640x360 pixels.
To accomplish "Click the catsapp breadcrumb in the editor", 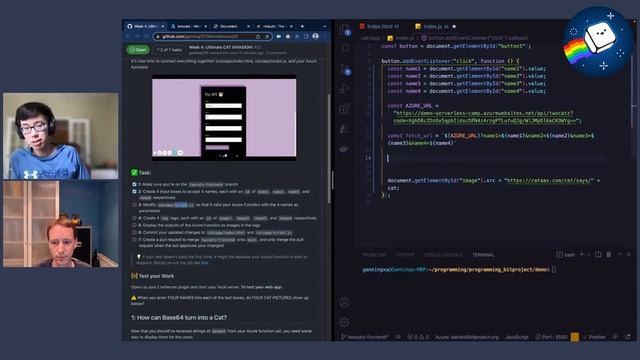I will pyautogui.click(x=370, y=38).
